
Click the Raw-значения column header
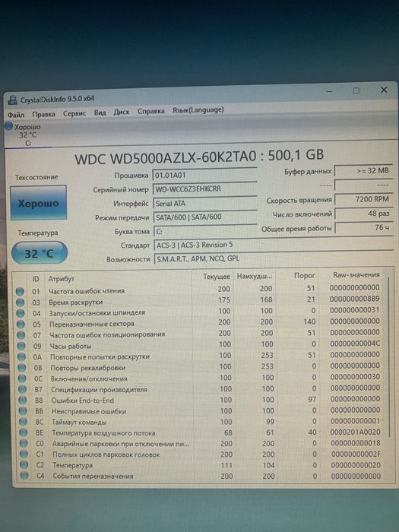coord(356,275)
